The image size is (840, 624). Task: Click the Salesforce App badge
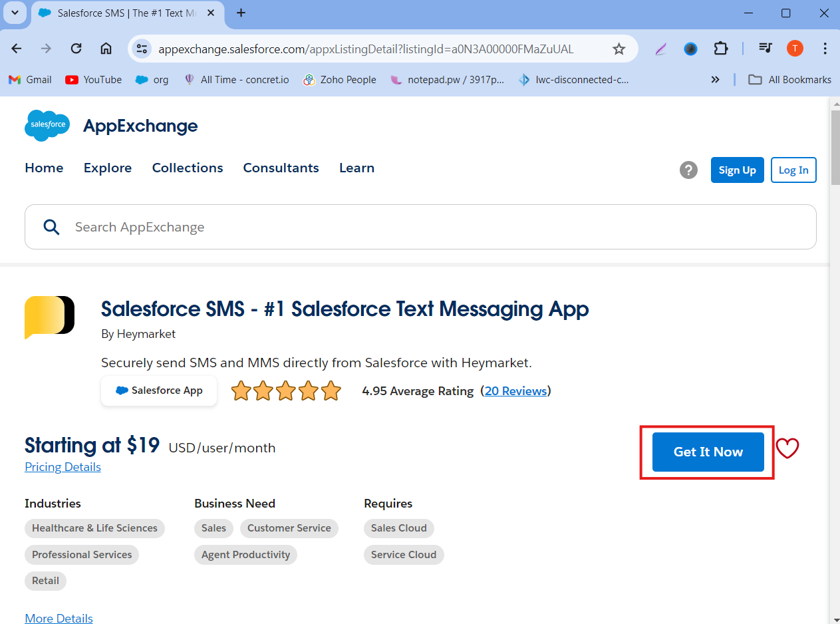coord(159,390)
